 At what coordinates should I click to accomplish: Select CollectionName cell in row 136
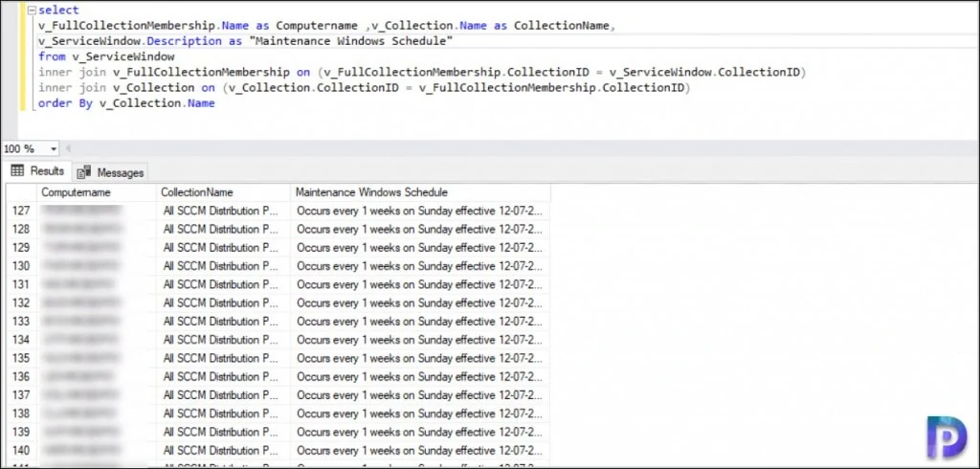click(223, 376)
